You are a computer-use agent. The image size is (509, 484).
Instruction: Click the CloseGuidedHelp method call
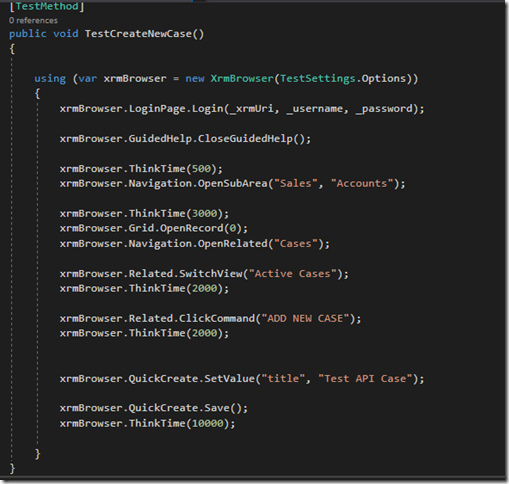245,139
